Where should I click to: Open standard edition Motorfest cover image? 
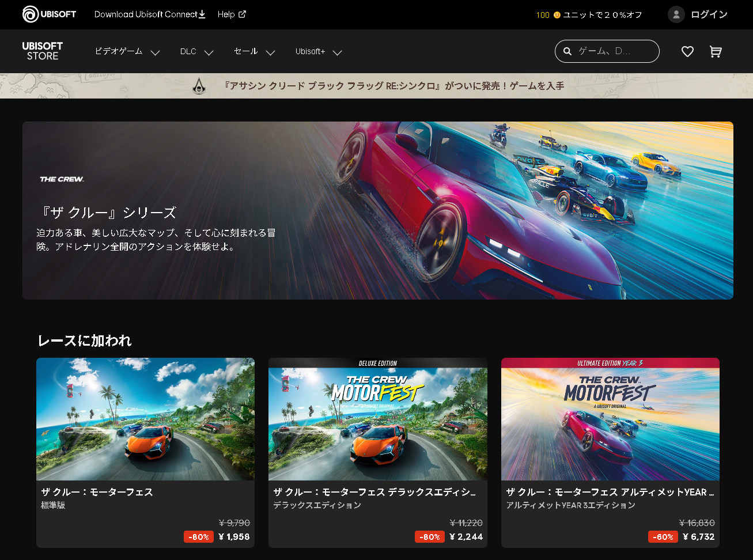[145, 419]
